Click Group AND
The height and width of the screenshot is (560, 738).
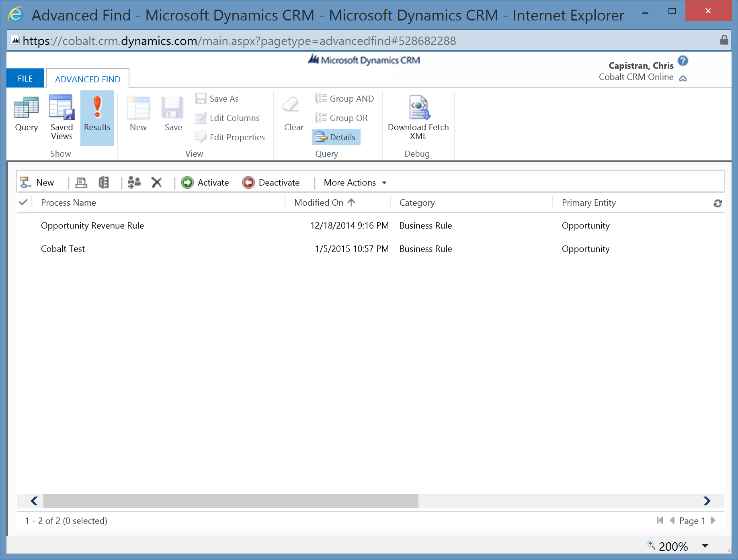coord(344,98)
